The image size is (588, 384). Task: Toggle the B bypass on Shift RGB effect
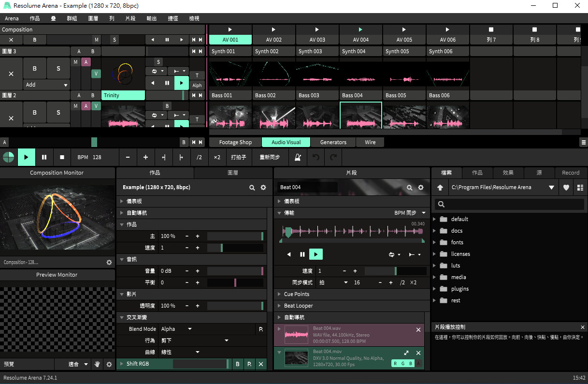click(238, 364)
